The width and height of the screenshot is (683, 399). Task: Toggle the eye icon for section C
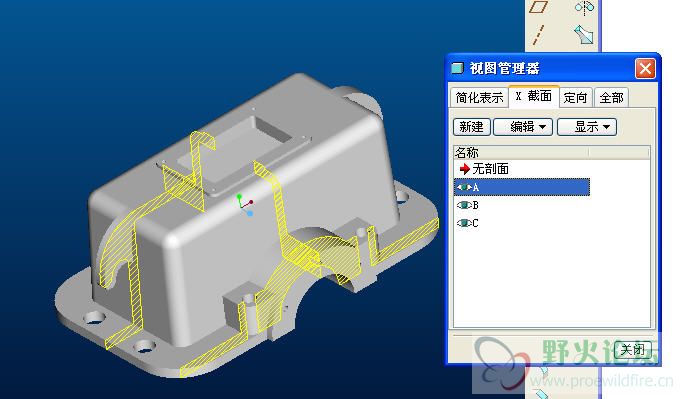tap(464, 223)
